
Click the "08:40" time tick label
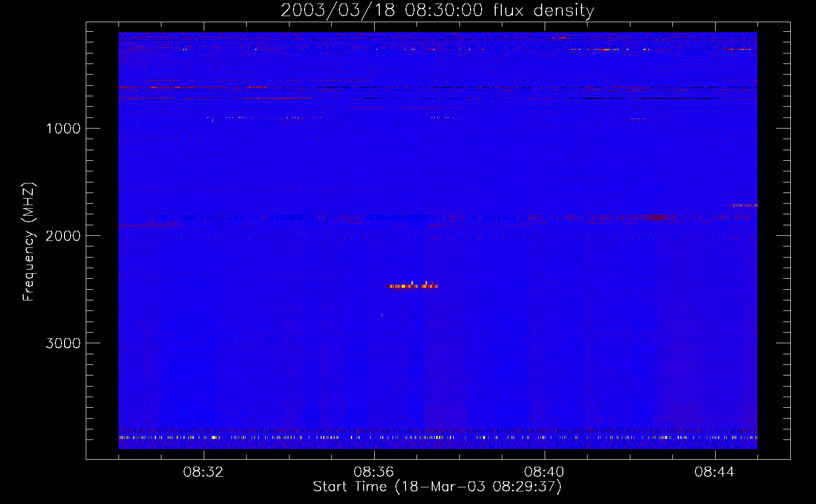545,472
